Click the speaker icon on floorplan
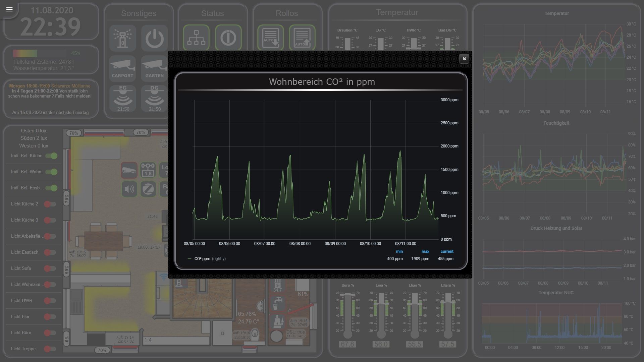The image size is (644, 362). (129, 189)
